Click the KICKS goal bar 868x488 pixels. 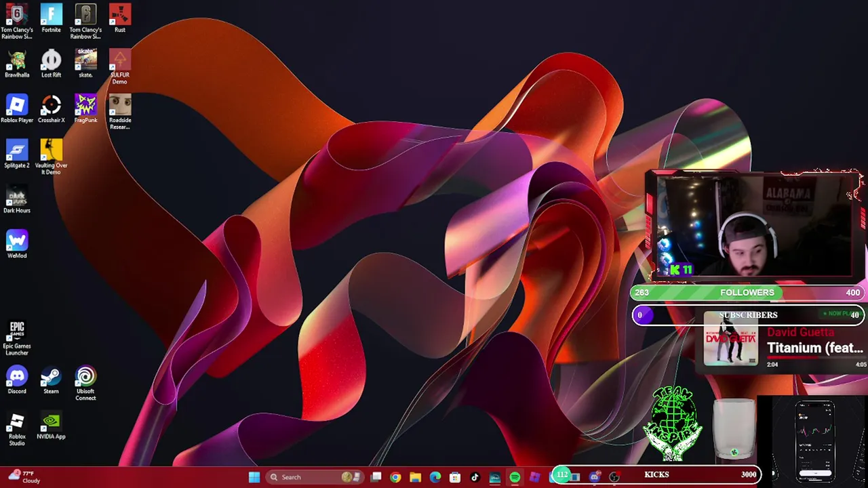click(x=655, y=474)
